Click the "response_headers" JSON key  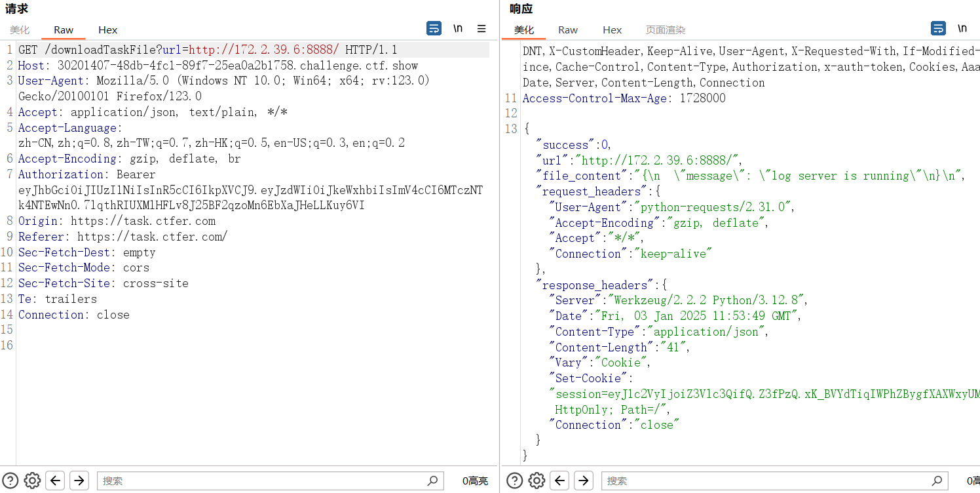(595, 285)
